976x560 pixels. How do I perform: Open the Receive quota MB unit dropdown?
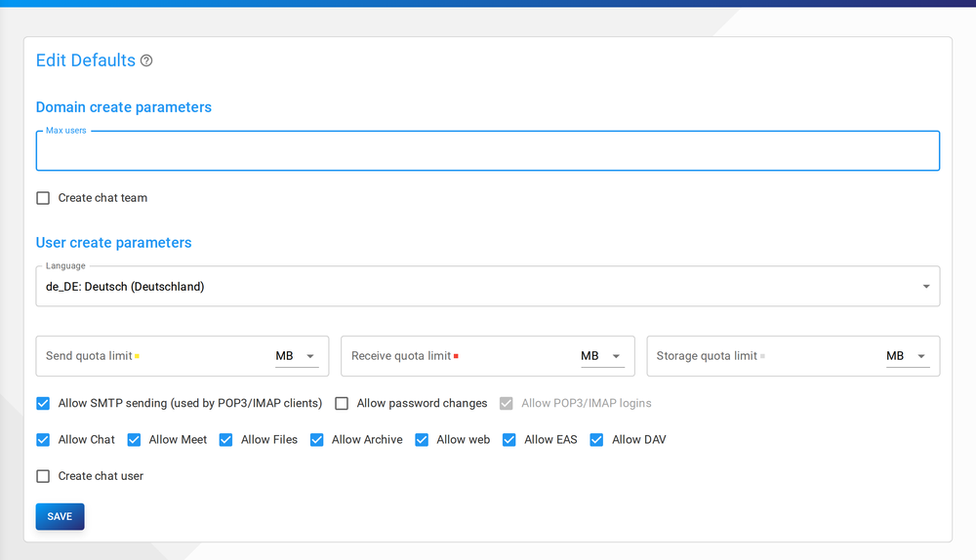pyautogui.click(x=602, y=356)
